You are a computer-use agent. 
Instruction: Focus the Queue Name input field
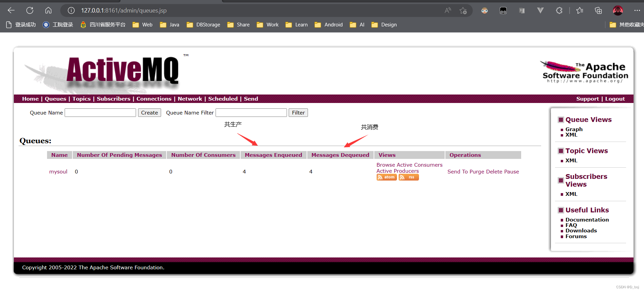tap(100, 112)
